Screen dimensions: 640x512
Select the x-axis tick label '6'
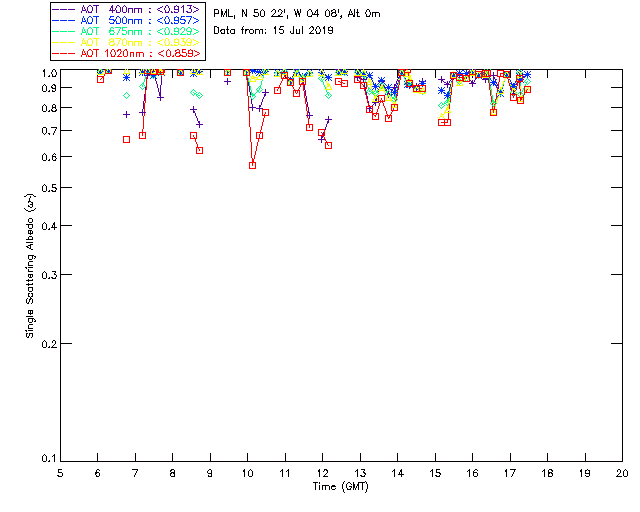coord(98,473)
